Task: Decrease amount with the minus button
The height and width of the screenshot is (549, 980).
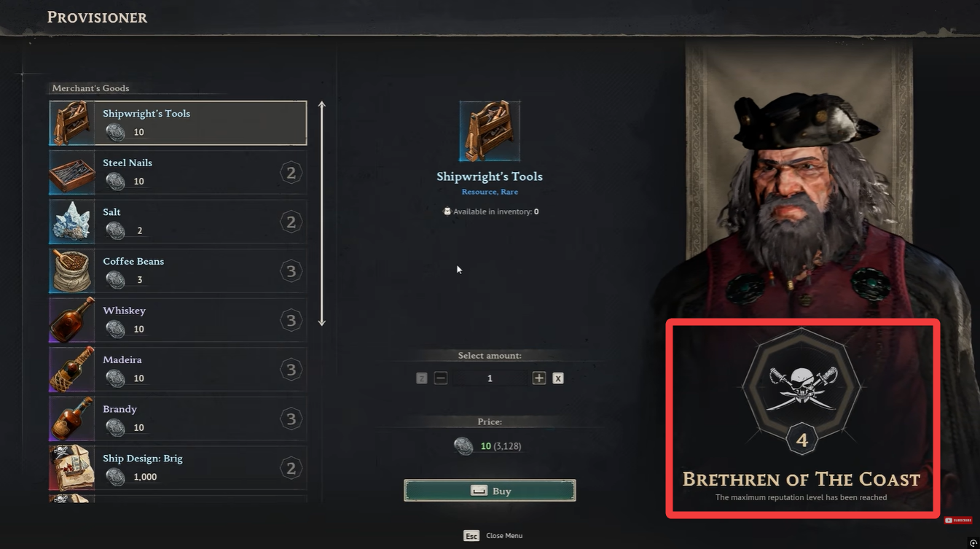Action: click(x=441, y=378)
